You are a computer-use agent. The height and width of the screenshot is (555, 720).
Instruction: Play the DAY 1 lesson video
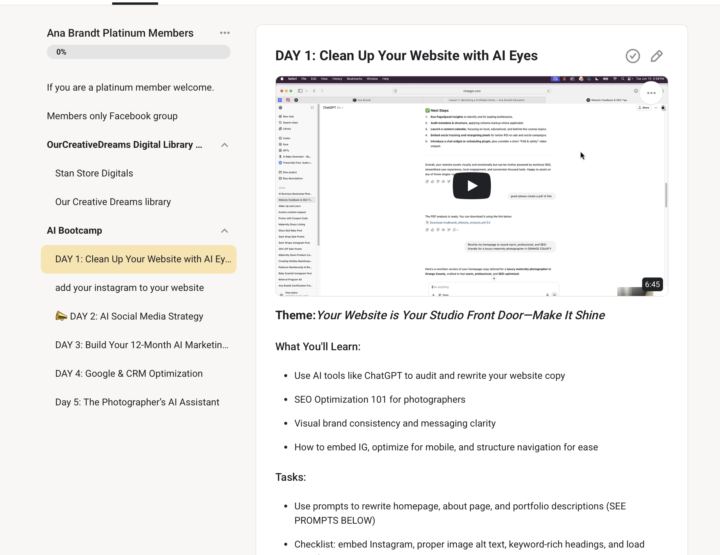point(472,185)
